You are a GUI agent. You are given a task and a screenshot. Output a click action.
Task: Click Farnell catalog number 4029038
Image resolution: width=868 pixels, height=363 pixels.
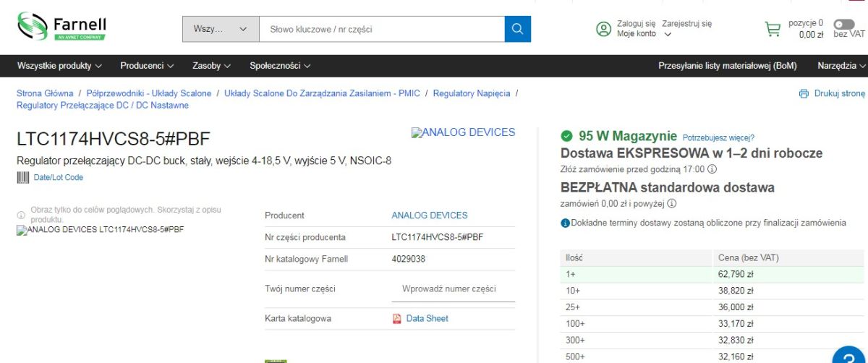(408, 259)
